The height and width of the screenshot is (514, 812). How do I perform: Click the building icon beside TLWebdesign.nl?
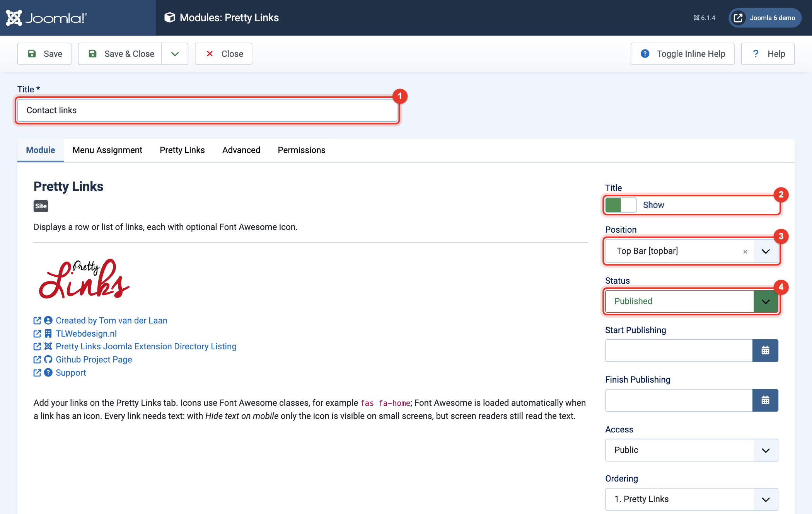(x=48, y=334)
